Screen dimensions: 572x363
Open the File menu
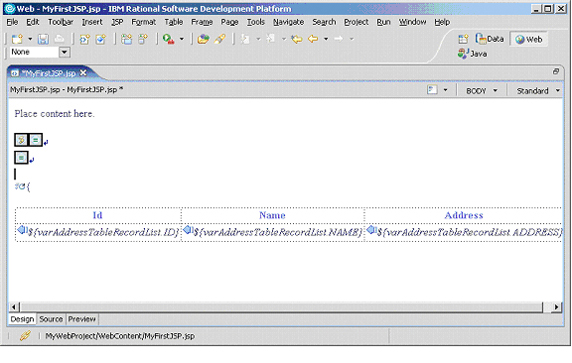click(x=12, y=22)
